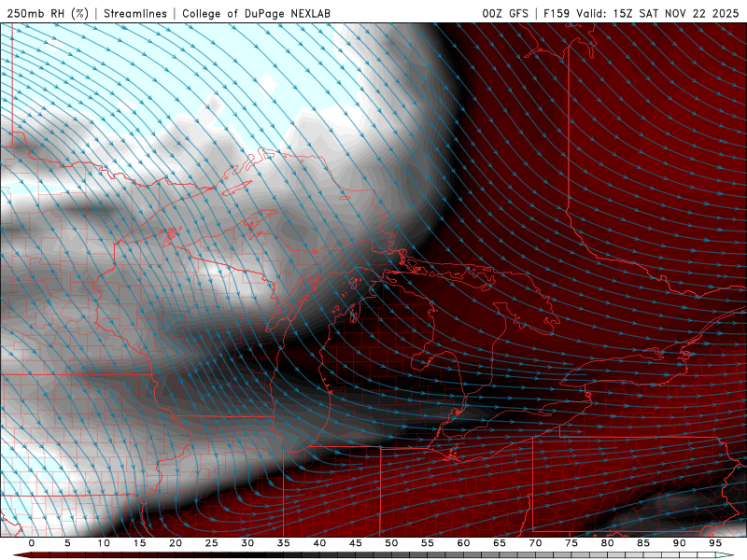
Task: Click the "80" value on the color scale
Action: 608,543
